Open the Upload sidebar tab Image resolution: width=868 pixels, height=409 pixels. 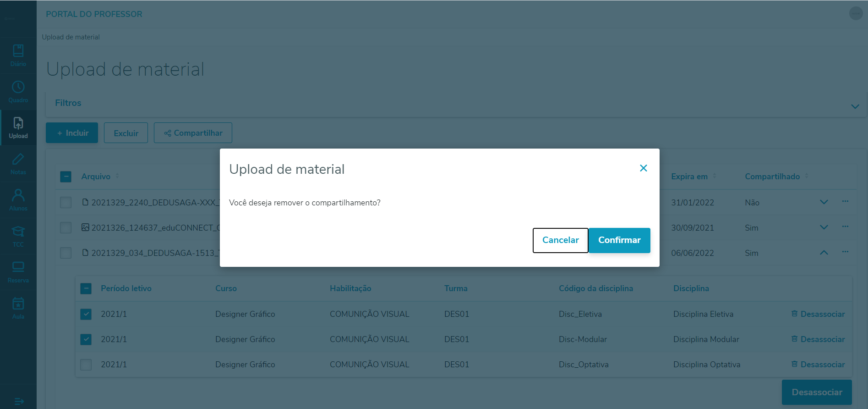tap(18, 127)
